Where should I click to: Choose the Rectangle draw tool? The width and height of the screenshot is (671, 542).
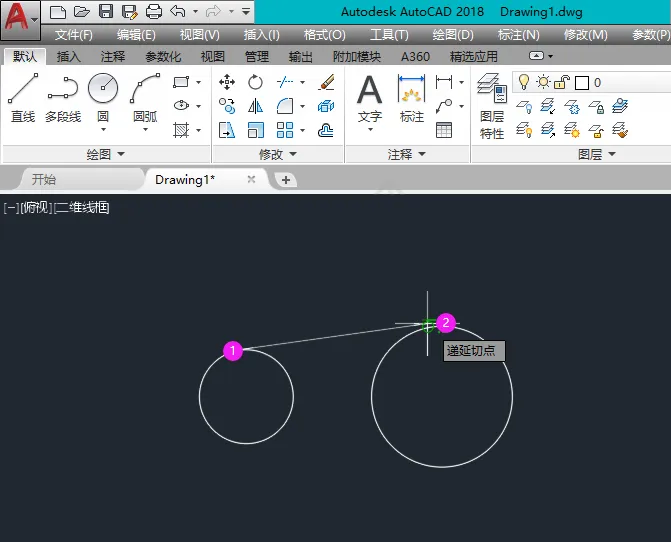tap(181, 82)
